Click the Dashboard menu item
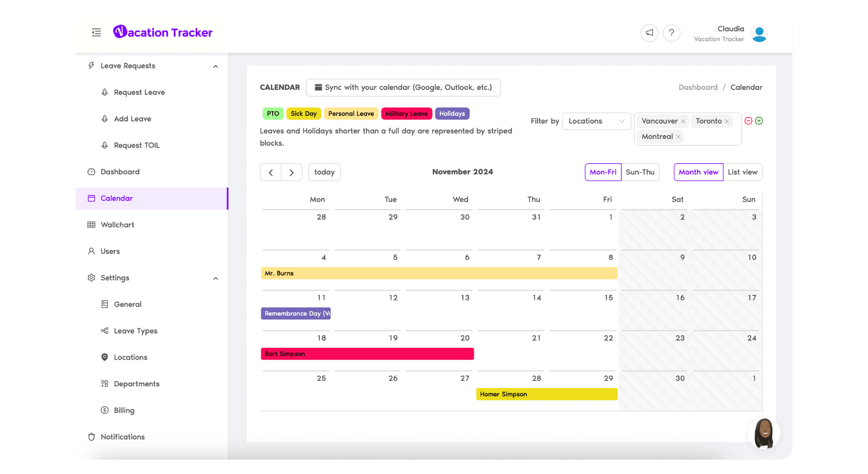 (120, 171)
